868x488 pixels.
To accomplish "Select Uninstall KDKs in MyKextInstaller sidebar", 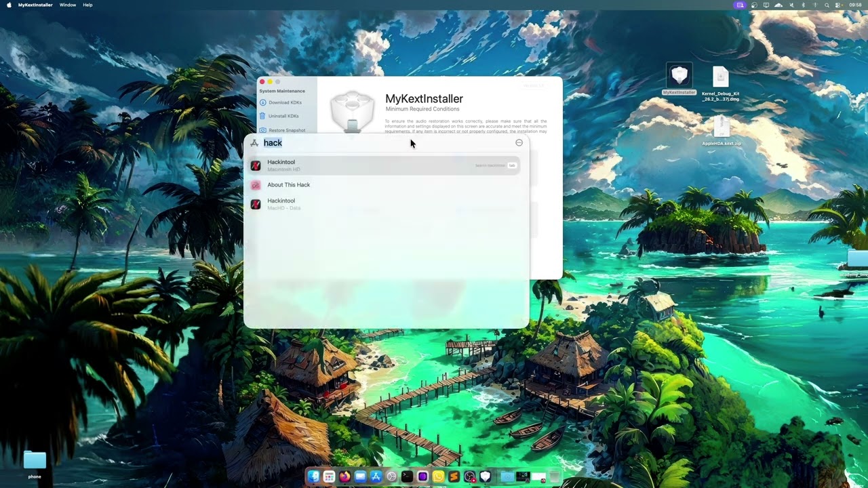I will [280, 116].
